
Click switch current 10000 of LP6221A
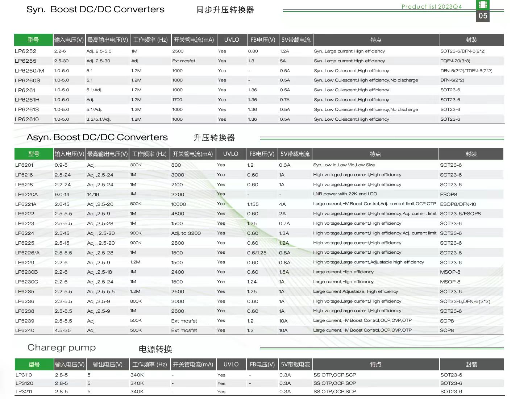pos(178,204)
